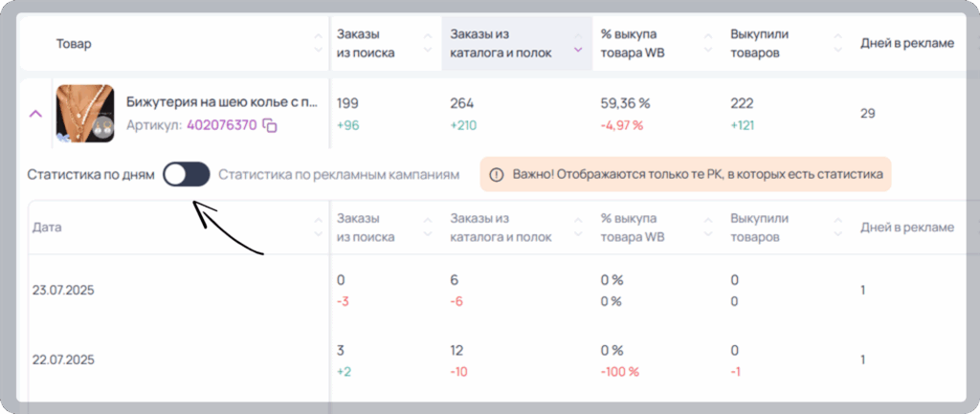Image resolution: width=980 pixels, height=414 pixels.
Task: Copy the article number 402076370
Action: point(270,125)
